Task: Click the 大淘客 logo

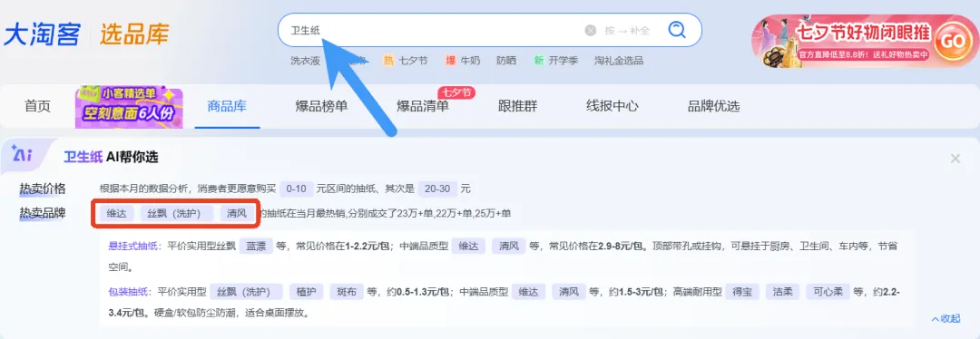Action: (42, 34)
